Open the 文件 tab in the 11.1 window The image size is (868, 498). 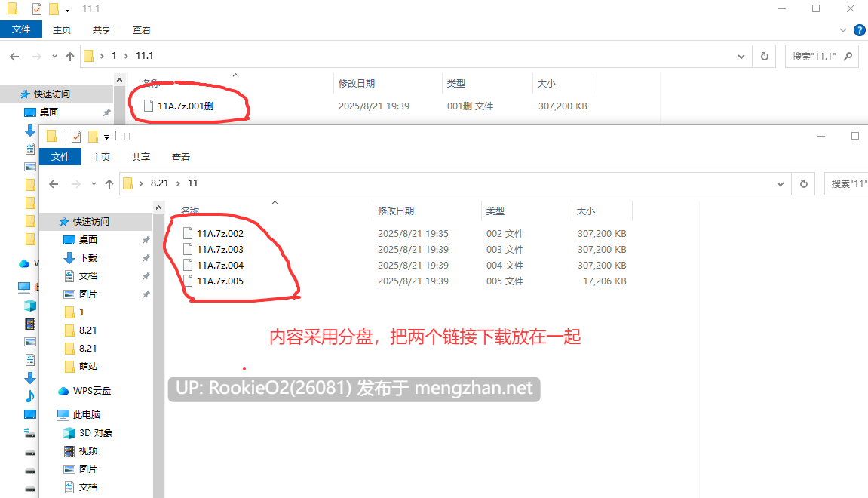click(x=21, y=29)
